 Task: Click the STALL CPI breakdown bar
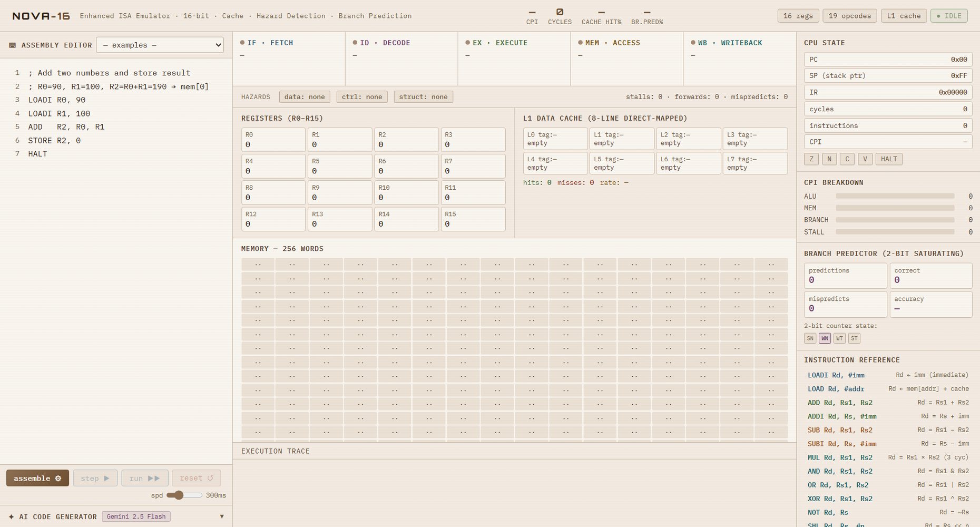pyautogui.click(x=895, y=232)
